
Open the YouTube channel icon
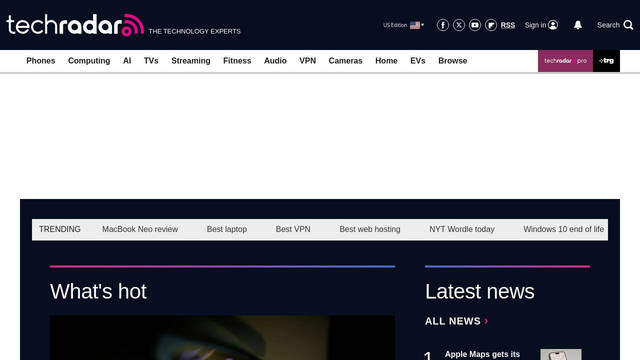click(x=475, y=25)
